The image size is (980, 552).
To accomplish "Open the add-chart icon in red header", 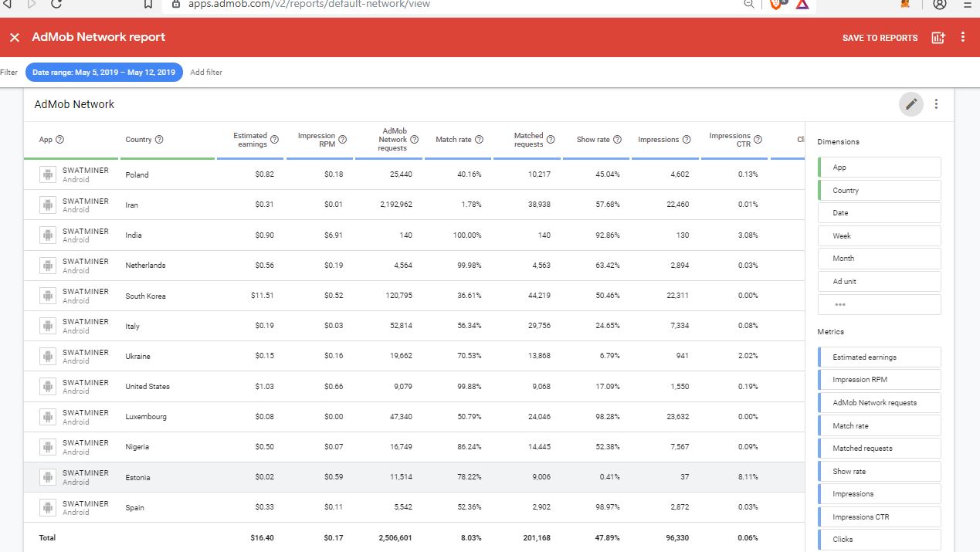I will pos(938,37).
